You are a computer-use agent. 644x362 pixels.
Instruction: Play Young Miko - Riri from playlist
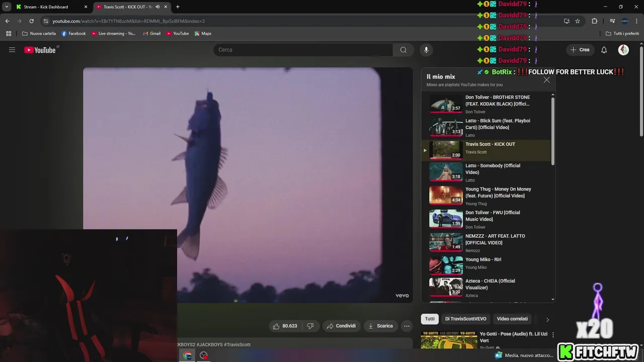tap(486, 265)
